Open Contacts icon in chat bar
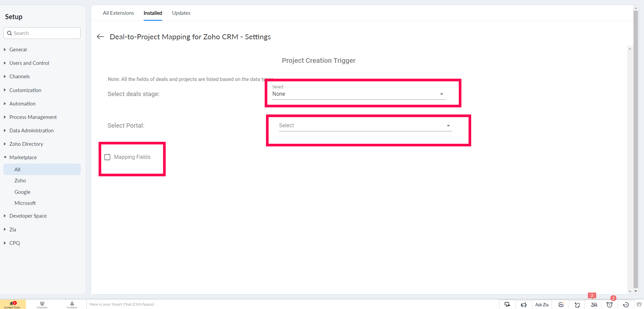Screen dimensions: 644x309 coord(72,304)
